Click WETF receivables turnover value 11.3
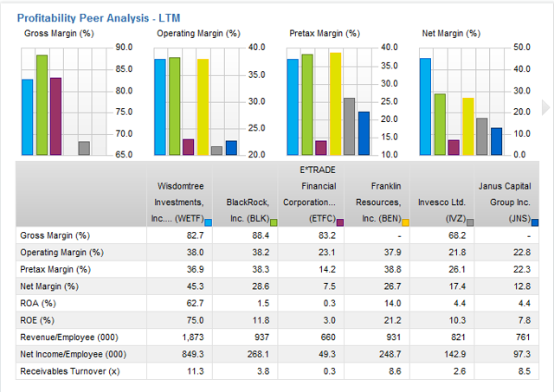The width and height of the screenshot is (554, 392). 196,371
